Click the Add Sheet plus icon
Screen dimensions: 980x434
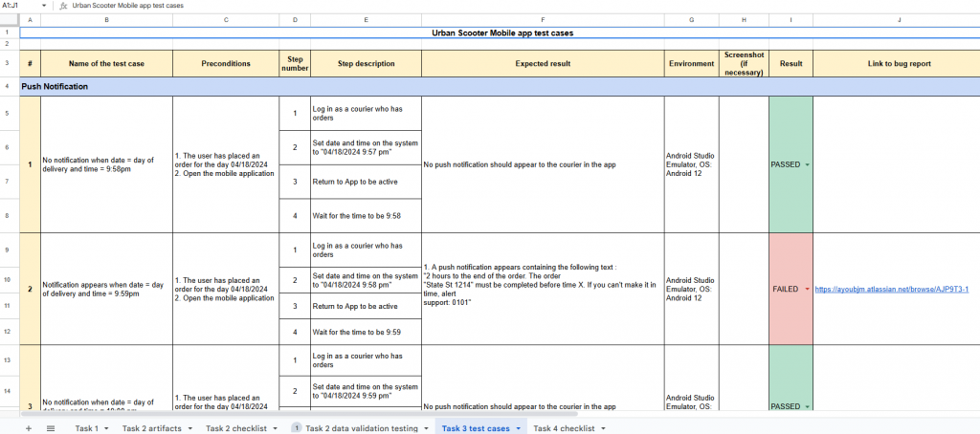click(28, 428)
